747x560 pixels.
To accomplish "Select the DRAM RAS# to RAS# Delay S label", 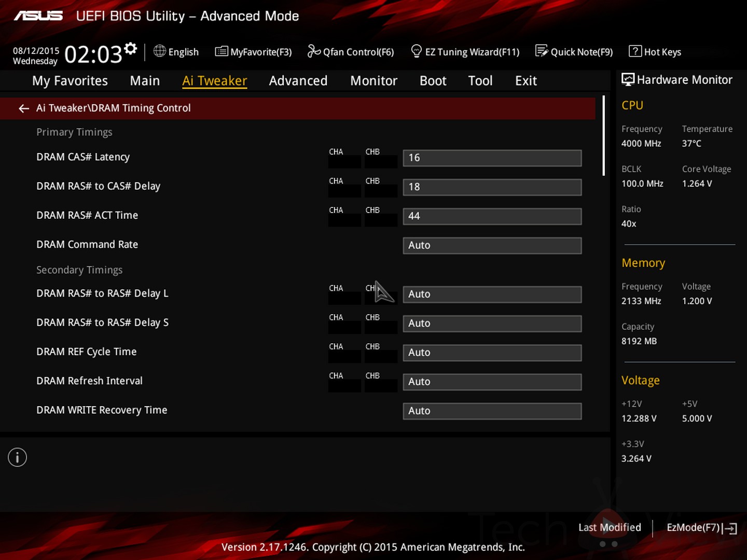I will pos(102,323).
